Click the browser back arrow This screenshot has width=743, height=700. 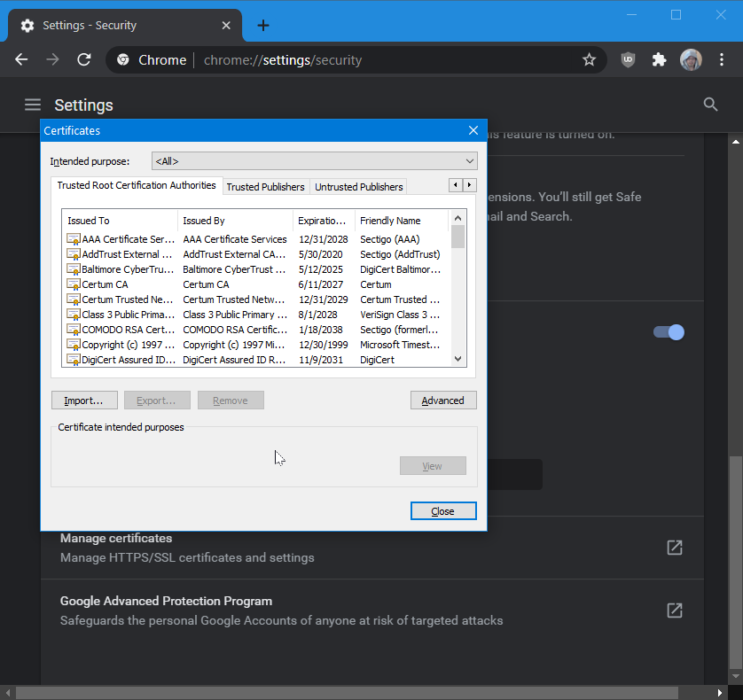[21, 59]
